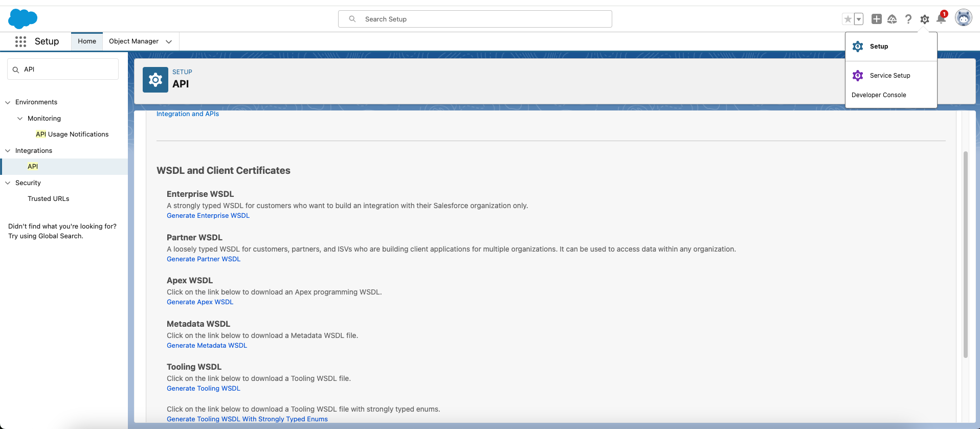Focus the Quick Find box containing API
The image size is (980, 429).
[x=63, y=69]
